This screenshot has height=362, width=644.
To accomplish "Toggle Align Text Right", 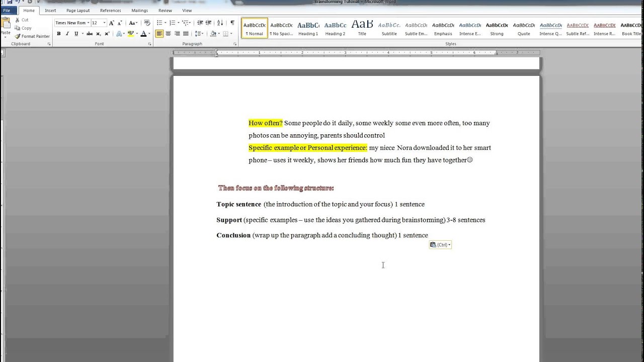I will coord(177,34).
